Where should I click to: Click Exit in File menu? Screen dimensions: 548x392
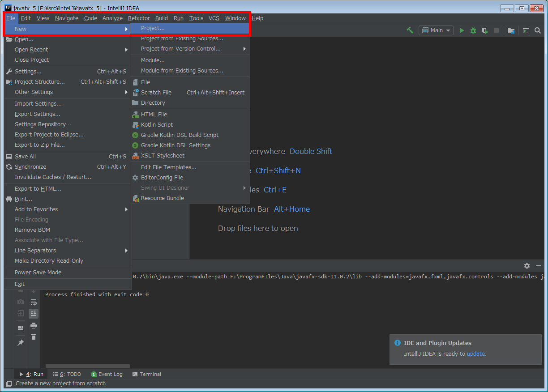pyautogui.click(x=68, y=284)
